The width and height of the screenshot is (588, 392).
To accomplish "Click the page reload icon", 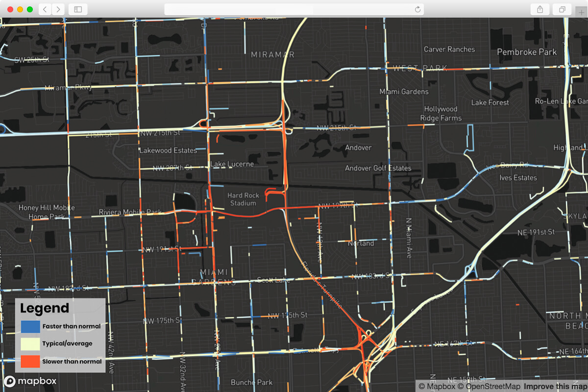I will [x=417, y=9].
